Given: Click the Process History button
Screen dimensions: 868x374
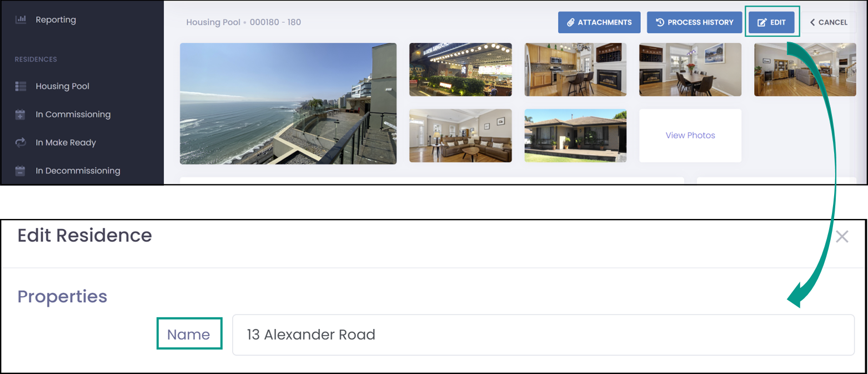Looking at the screenshot, I should 694,23.
